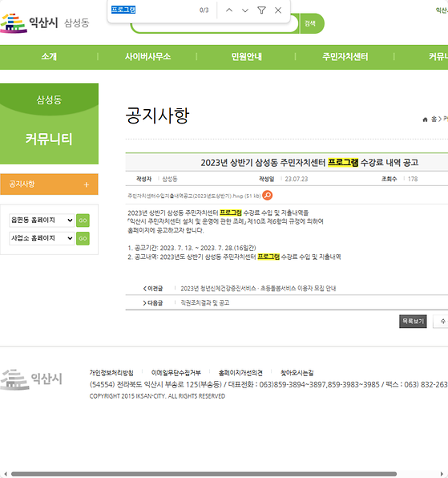Screen dimensions: 448x478
Task: Open the 주민자치센터 menu
Action: point(345,57)
